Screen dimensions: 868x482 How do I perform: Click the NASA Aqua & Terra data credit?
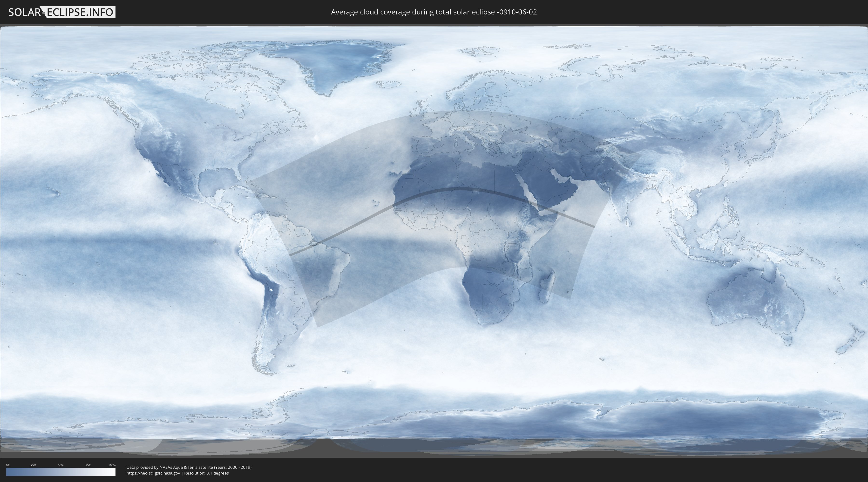point(189,467)
